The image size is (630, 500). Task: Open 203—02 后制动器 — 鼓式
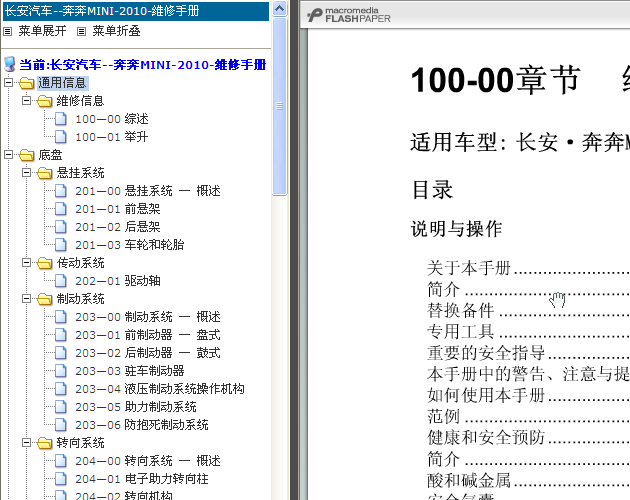148,353
